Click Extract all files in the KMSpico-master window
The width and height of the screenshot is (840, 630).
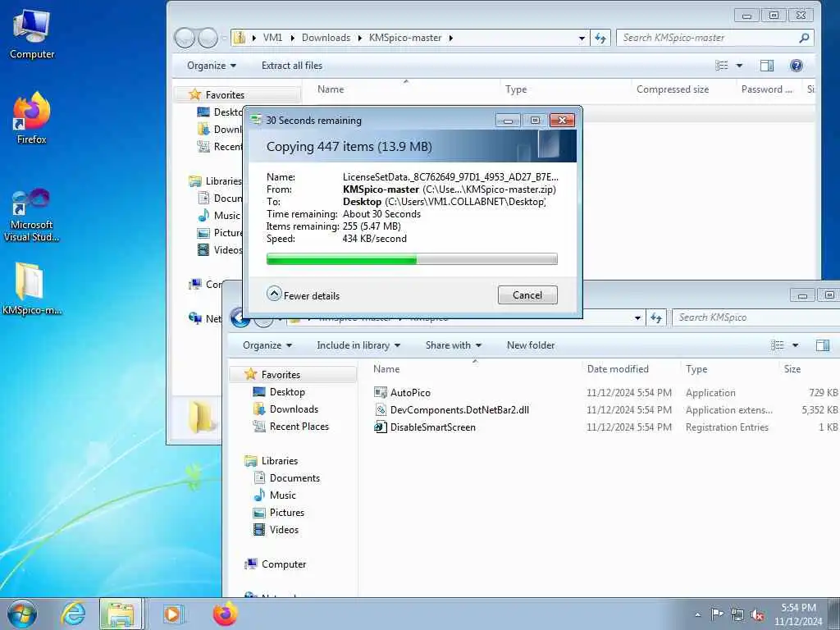pyautogui.click(x=292, y=66)
